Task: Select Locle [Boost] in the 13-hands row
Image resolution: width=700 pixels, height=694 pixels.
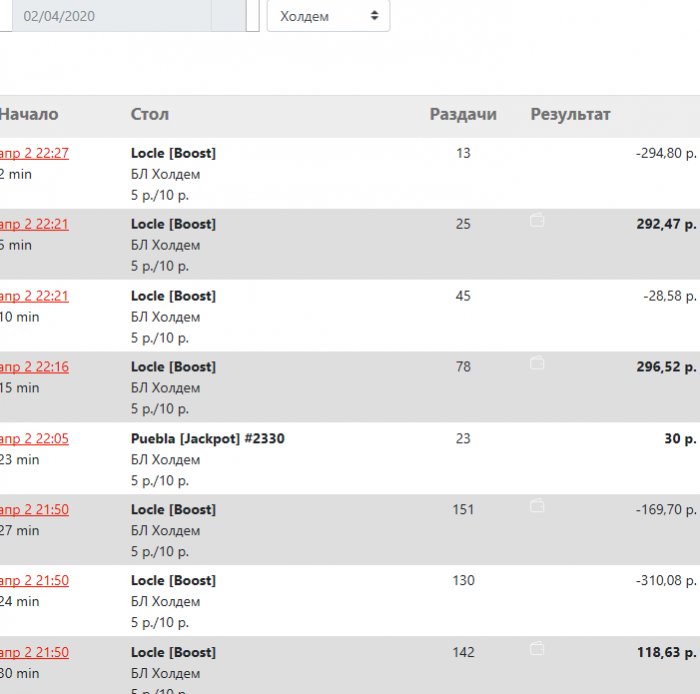Action: click(x=173, y=153)
